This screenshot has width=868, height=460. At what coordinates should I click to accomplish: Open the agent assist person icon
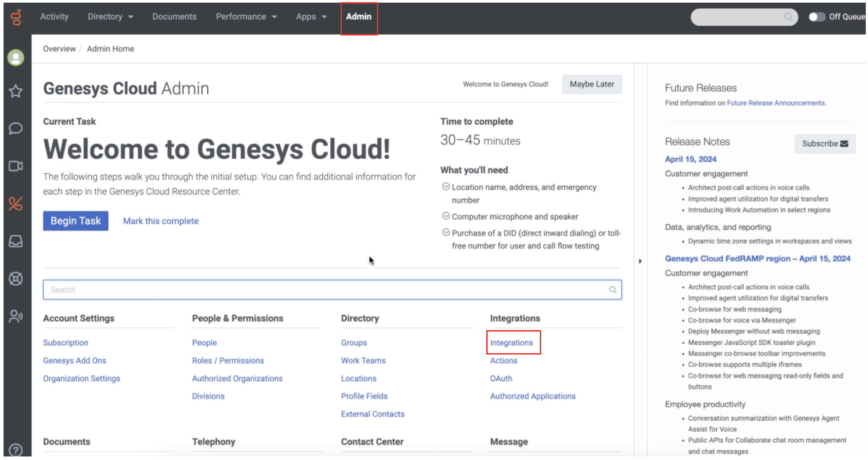15,316
